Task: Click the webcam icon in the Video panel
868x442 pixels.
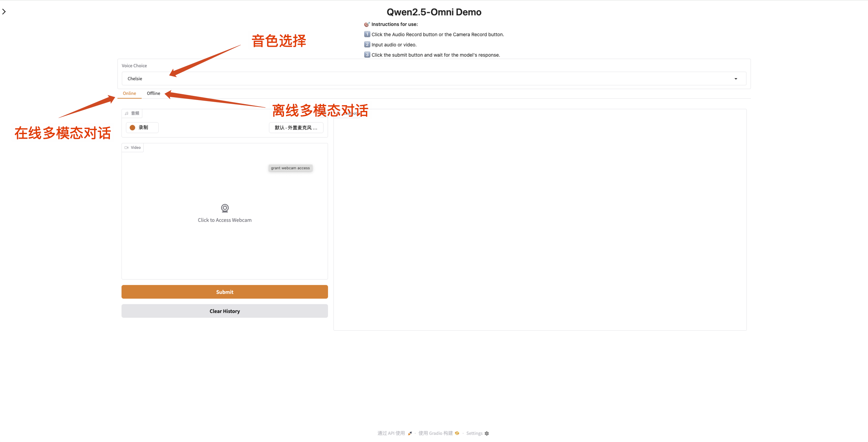Action: 225,208
